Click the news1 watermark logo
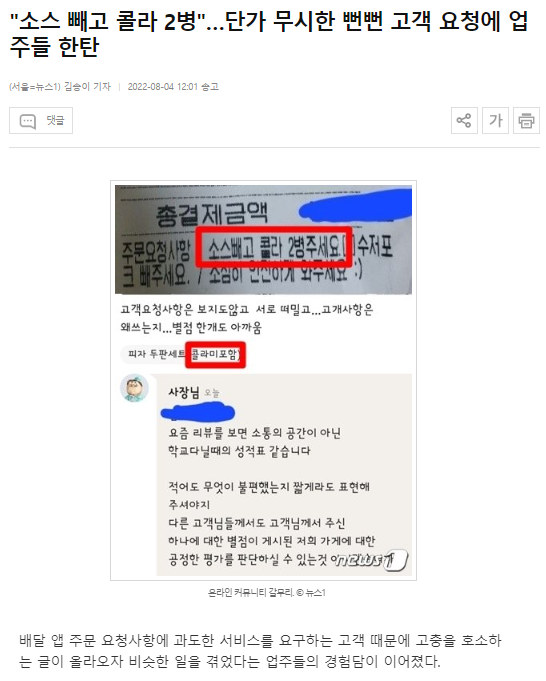This screenshot has height=681, width=546. tap(371, 560)
